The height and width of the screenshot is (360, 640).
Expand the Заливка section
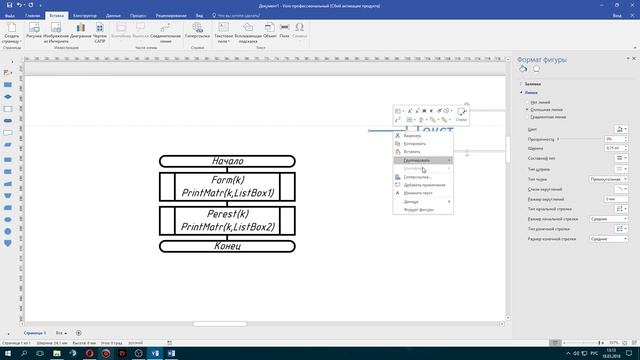pos(532,84)
